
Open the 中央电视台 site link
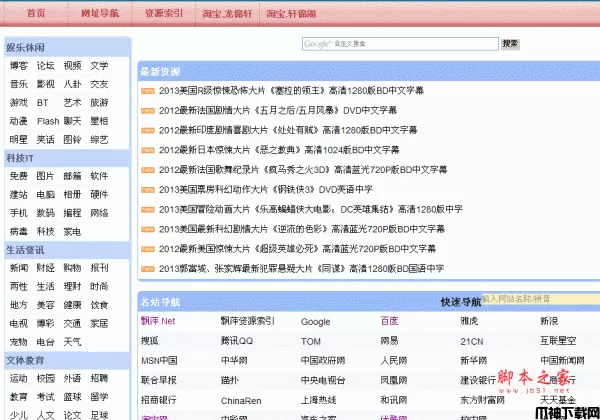323,380
